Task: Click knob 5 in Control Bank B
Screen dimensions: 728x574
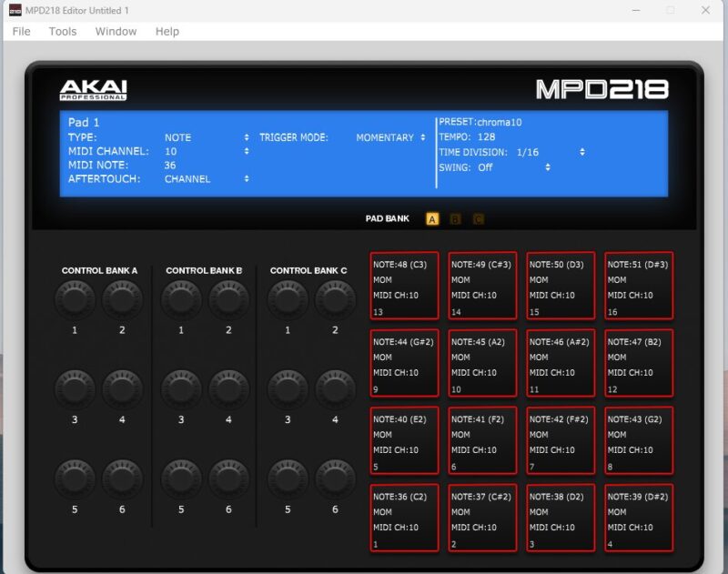Action: [181, 478]
